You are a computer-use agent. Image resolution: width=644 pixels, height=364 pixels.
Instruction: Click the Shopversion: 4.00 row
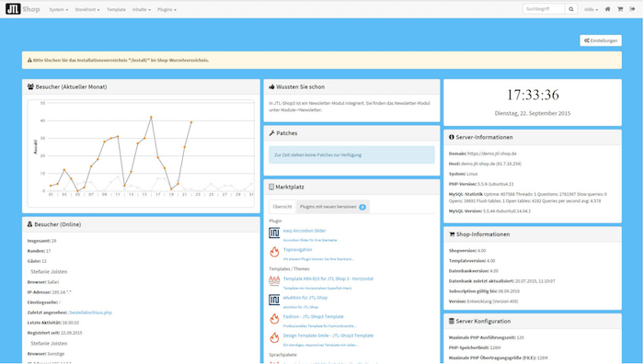(x=467, y=250)
